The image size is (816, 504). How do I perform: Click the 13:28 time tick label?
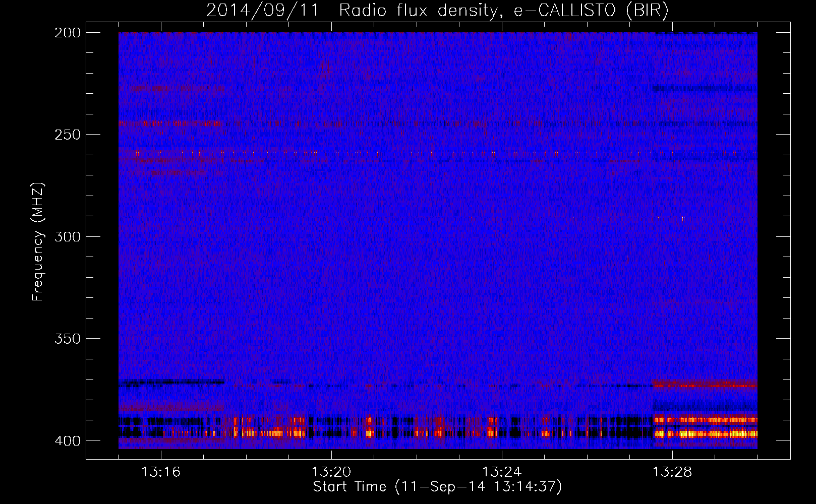(672, 472)
